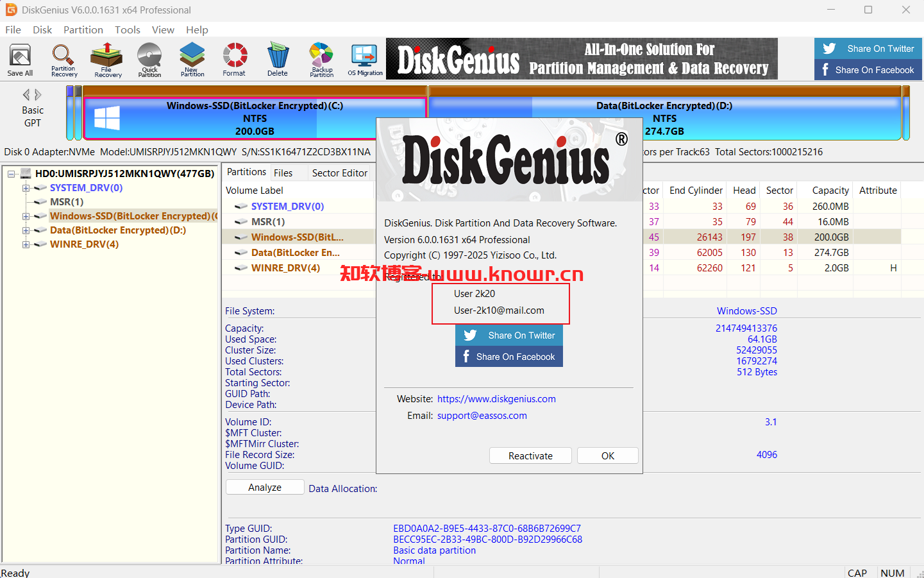Launch File Recovery tool

(x=108, y=60)
